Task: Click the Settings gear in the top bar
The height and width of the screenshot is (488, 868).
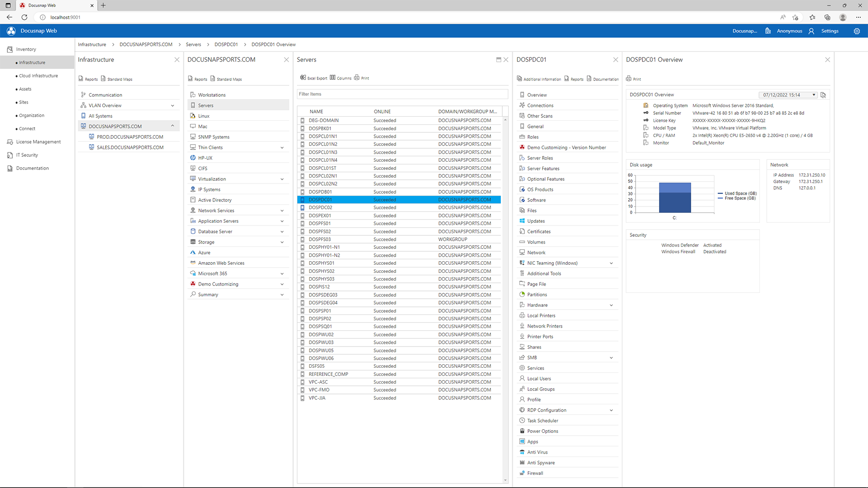Action: click(857, 31)
